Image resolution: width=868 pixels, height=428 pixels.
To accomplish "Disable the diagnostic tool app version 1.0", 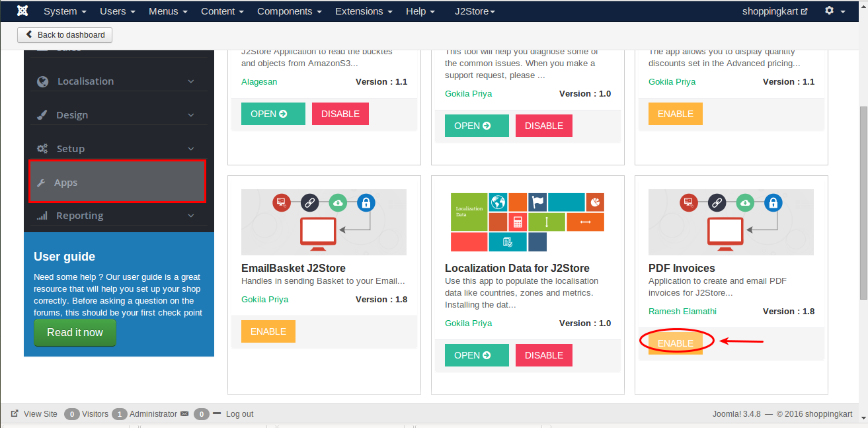I will tap(544, 126).
